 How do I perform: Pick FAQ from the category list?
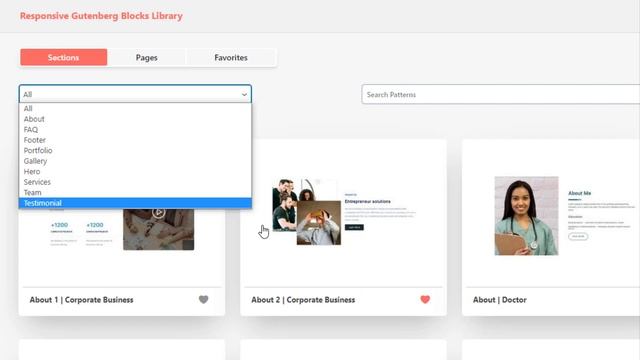pyautogui.click(x=135, y=130)
